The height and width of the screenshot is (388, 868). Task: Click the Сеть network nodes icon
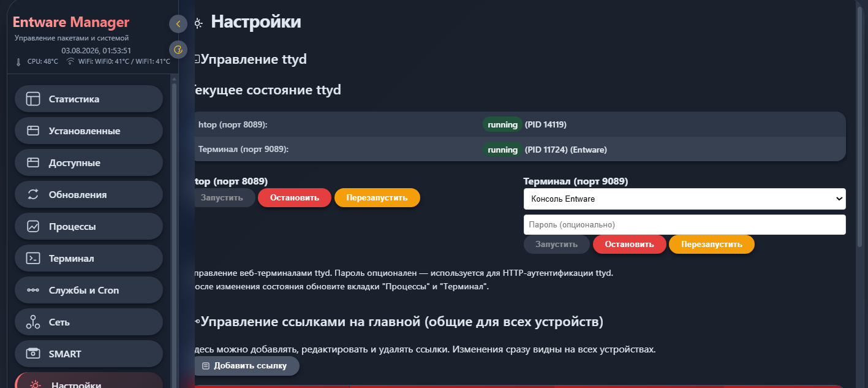tap(33, 322)
